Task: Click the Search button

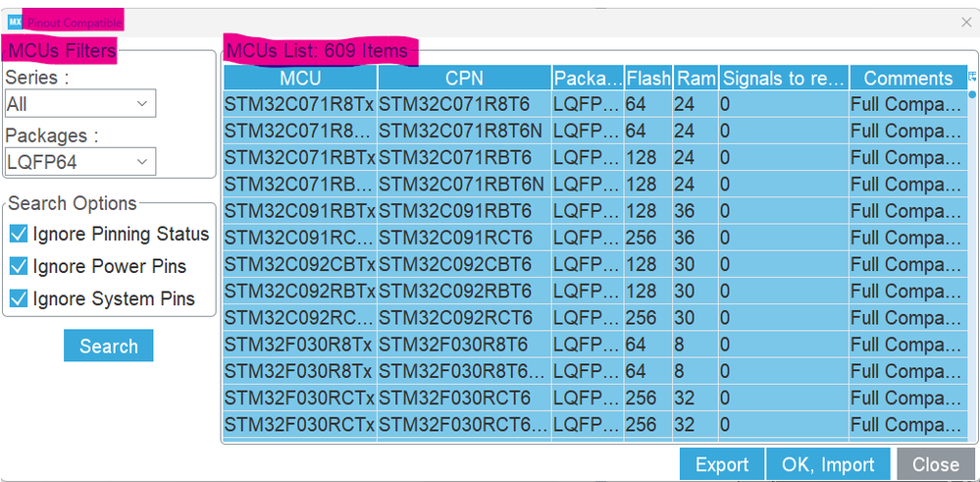Action: pos(109,346)
